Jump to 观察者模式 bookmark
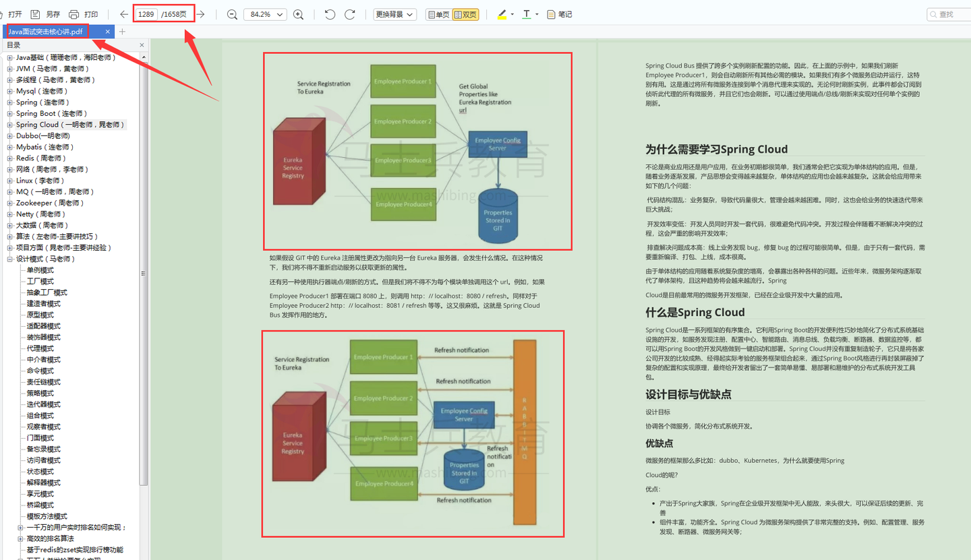Viewport: 971px width, 560px height. pos(44,427)
